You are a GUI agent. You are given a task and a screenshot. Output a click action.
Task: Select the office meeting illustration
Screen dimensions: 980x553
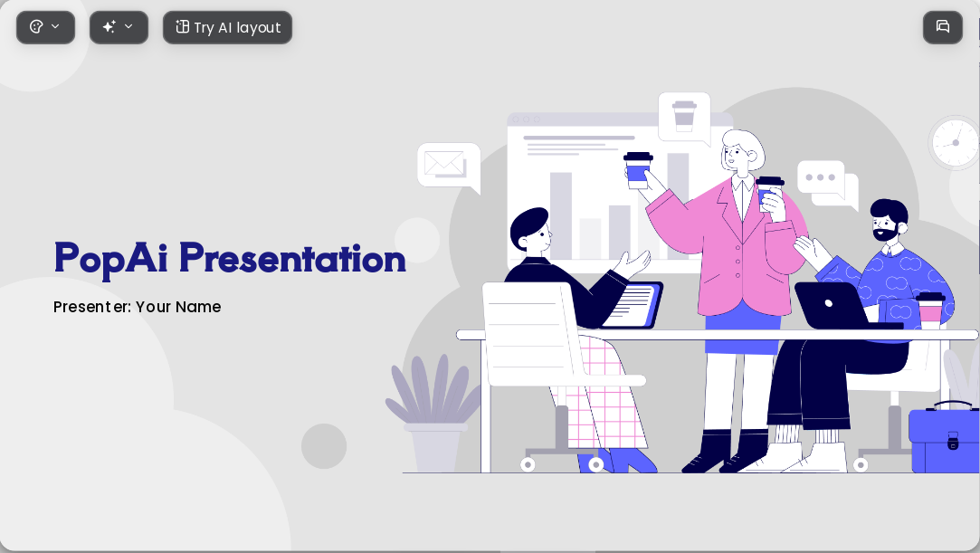point(682,281)
